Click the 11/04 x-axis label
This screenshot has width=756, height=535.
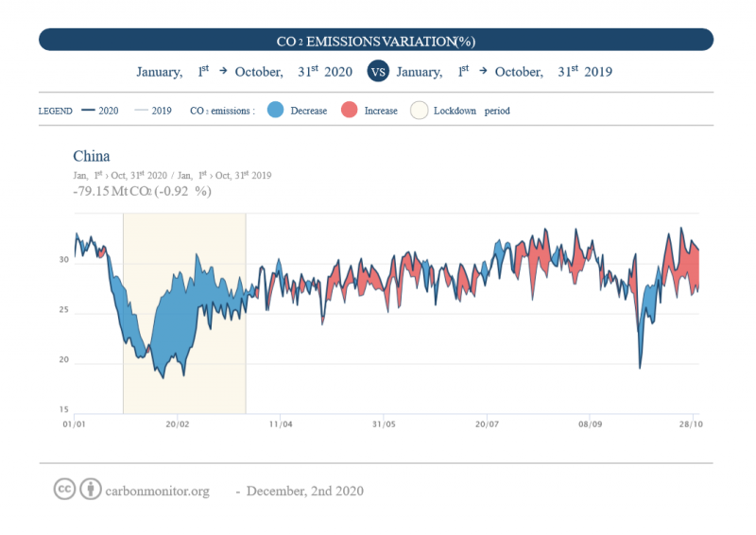pyautogui.click(x=281, y=424)
